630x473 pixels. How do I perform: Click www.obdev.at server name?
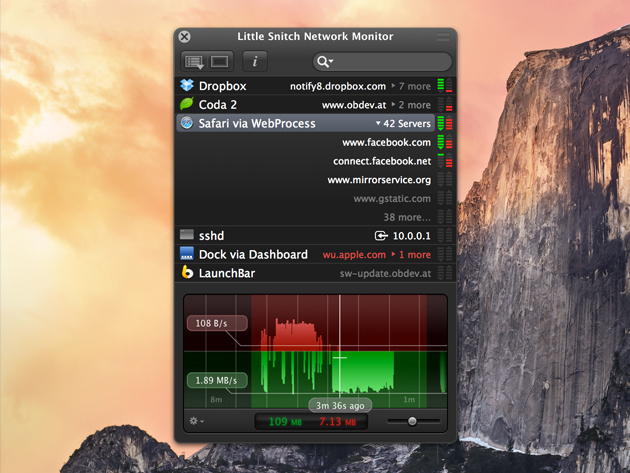[x=354, y=105]
